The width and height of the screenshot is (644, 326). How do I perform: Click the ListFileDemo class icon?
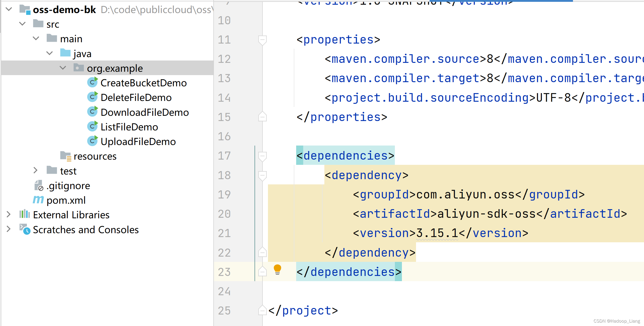[92, 126]
